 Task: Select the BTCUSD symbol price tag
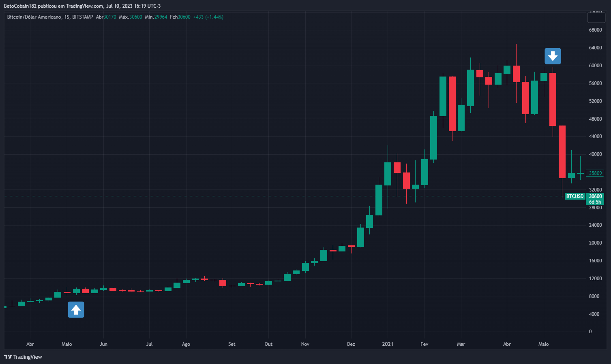pos(575,196)
